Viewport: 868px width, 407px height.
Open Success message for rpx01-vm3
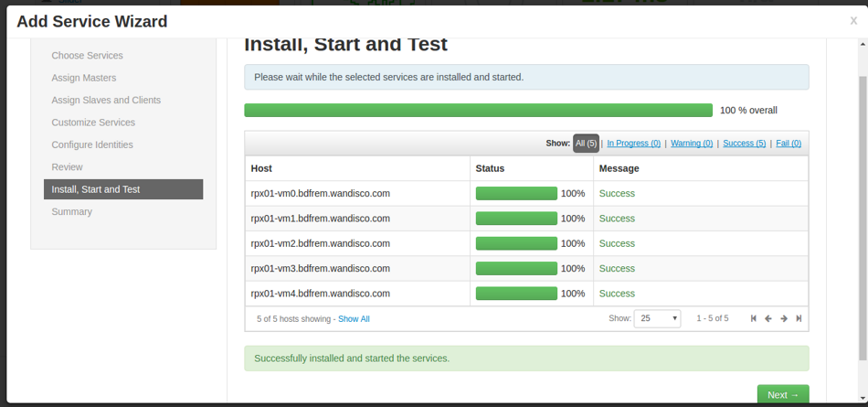[617, 268]
